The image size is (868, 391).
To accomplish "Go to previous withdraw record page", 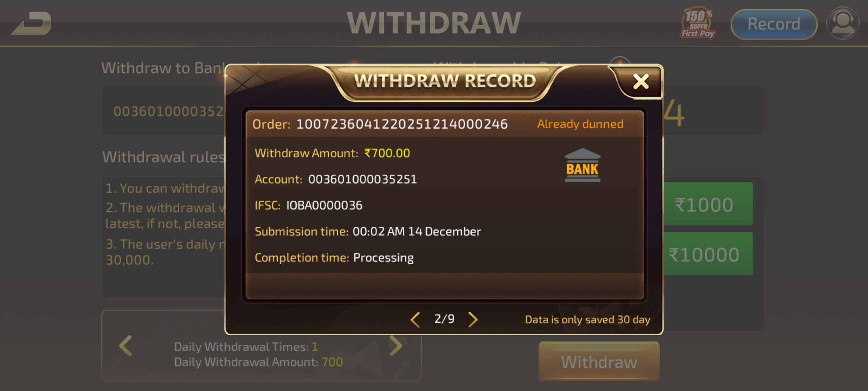I will 415,320.
